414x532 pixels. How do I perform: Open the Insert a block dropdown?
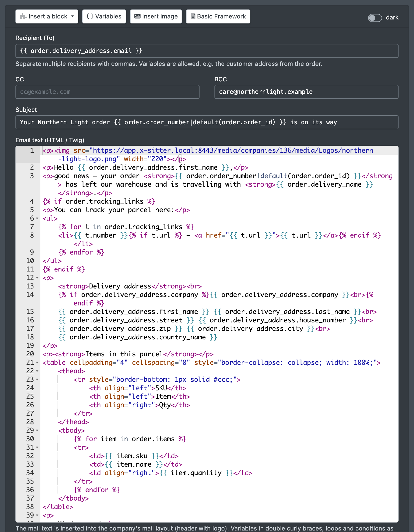(47, 16)
